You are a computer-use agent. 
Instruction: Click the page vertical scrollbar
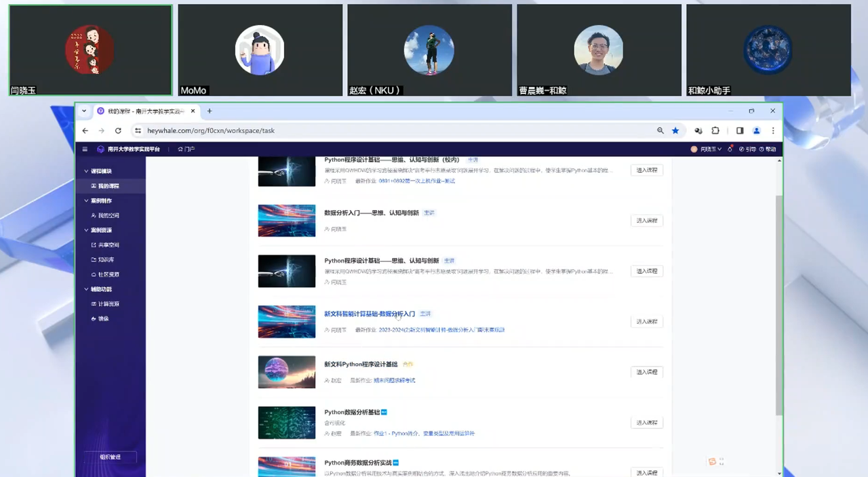pyautogui.click(x=779, y=305)
